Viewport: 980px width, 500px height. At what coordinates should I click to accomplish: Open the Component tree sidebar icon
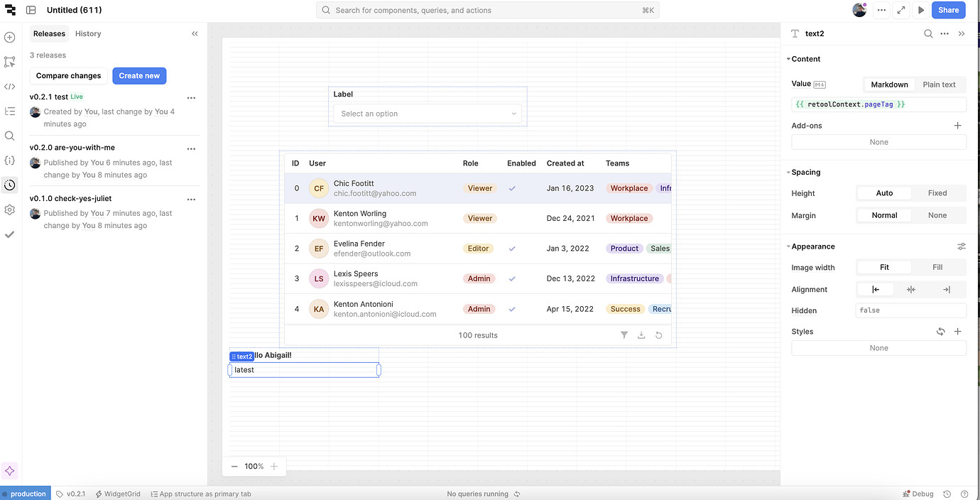[9, 62]
